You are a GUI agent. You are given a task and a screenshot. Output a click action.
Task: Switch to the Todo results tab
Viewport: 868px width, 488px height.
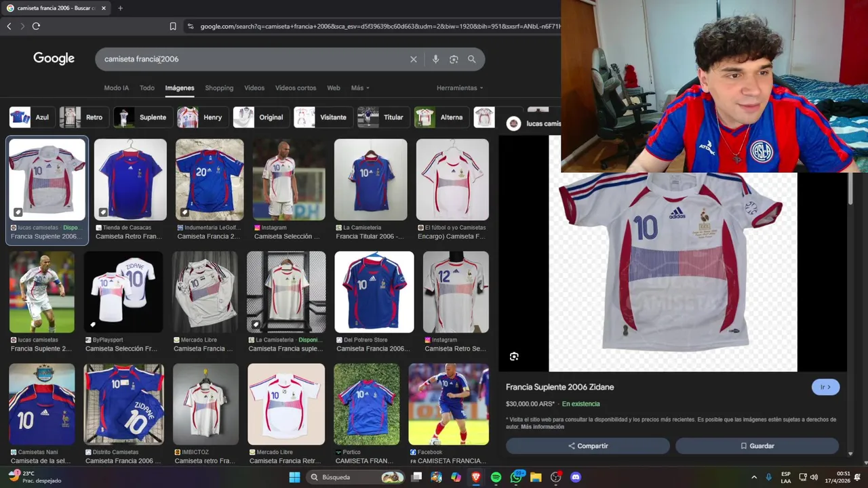coord(147,88)
